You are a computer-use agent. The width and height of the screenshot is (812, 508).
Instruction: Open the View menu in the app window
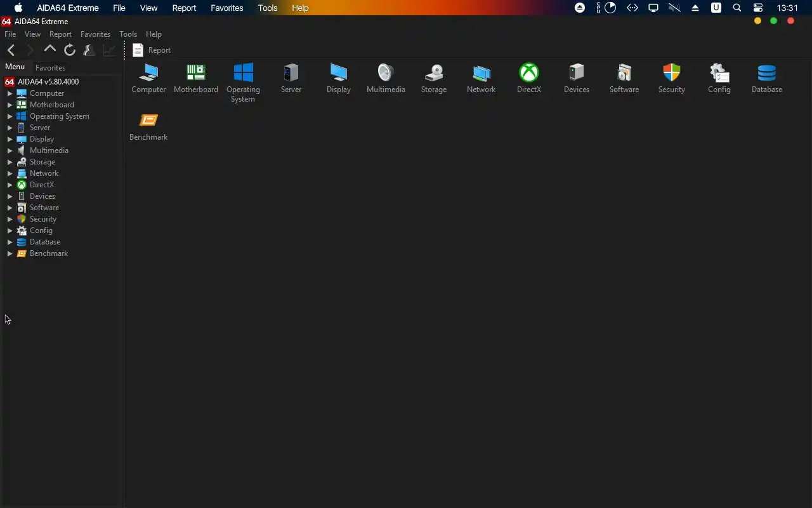(32, 34)
